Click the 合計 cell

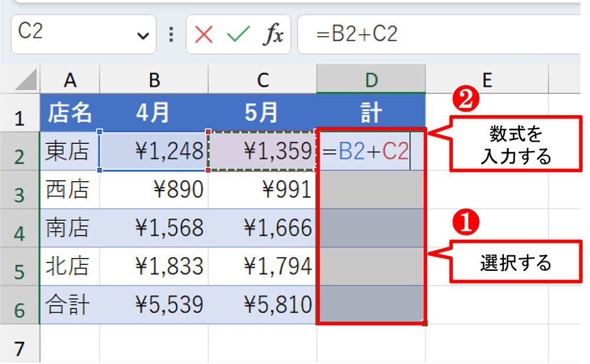pos(70,305)
